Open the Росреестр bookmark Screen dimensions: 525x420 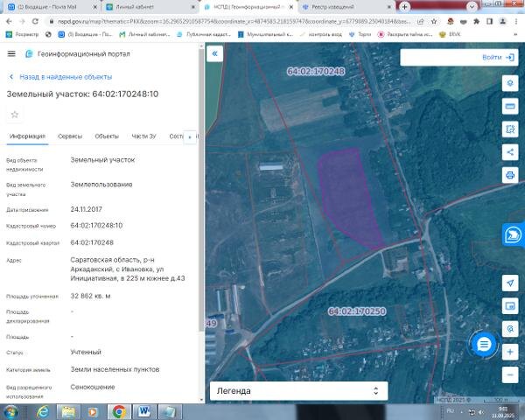23,34
